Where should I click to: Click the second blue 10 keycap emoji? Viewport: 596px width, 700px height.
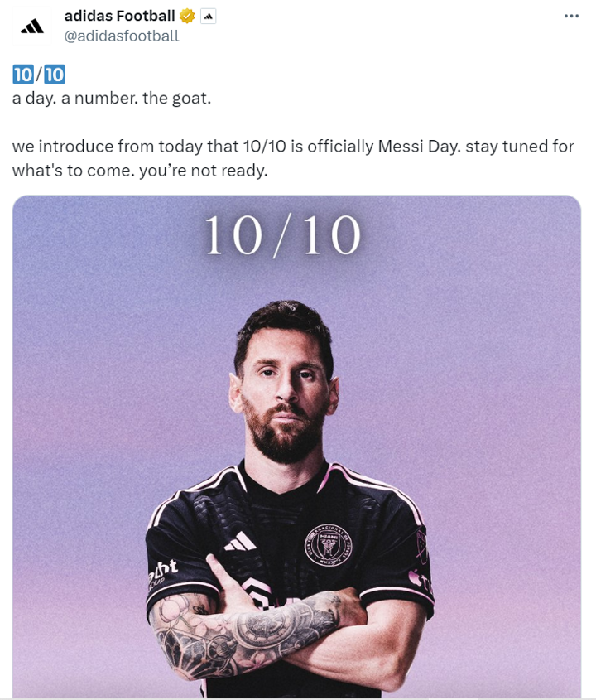[54, 75]
